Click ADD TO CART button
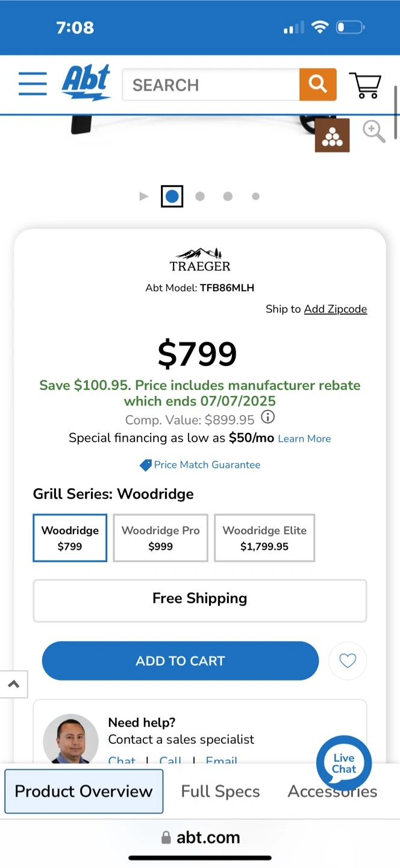Screen dimensions: 400x868 pos(180,661)
